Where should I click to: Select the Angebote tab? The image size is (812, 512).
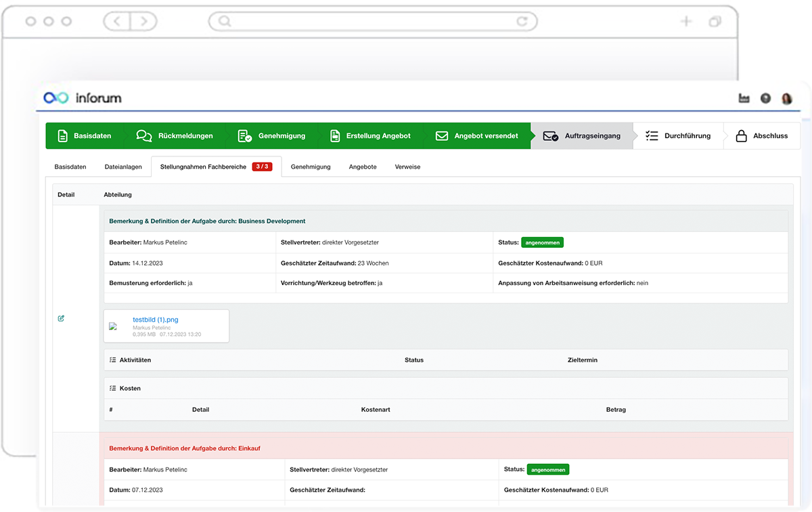click(363, 167)
